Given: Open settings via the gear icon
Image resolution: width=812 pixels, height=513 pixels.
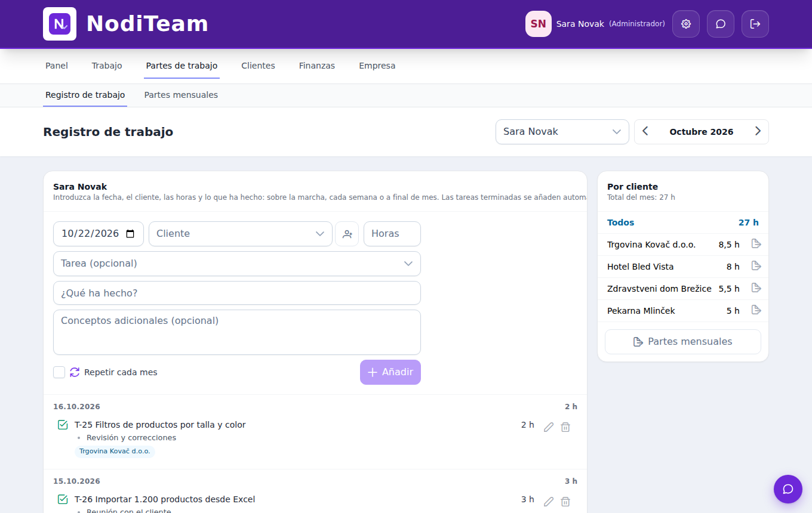Looking at the screenshot, I should coord(686,24).
